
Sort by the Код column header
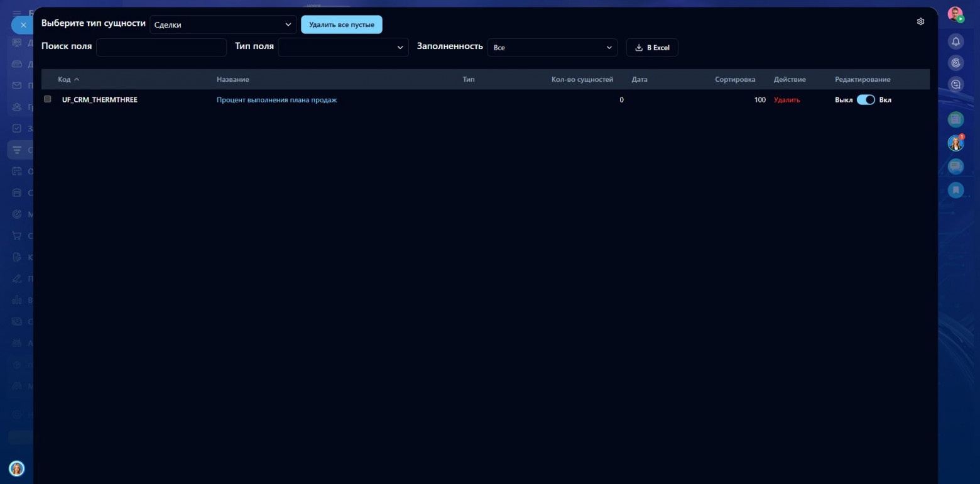click(x=68, y=79)
